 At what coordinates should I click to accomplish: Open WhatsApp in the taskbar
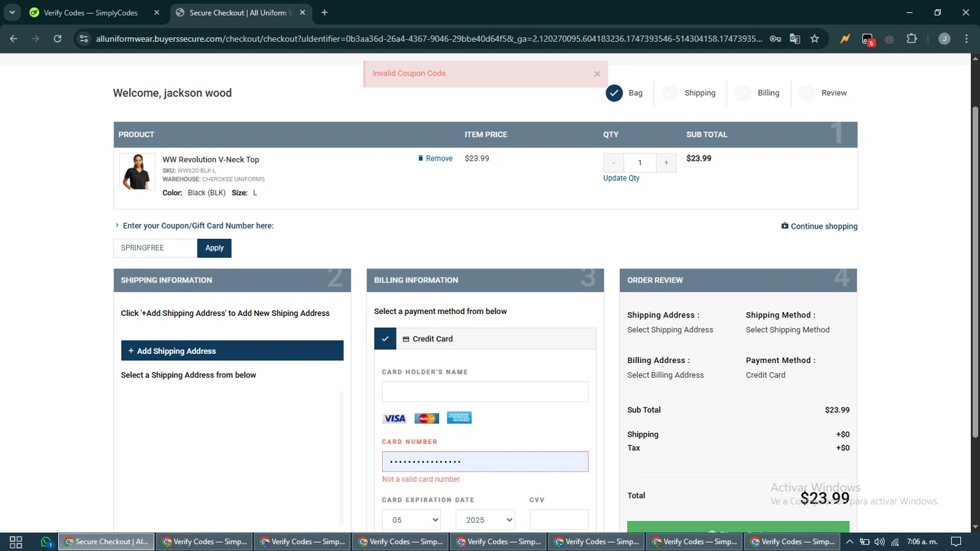point(46,542)
